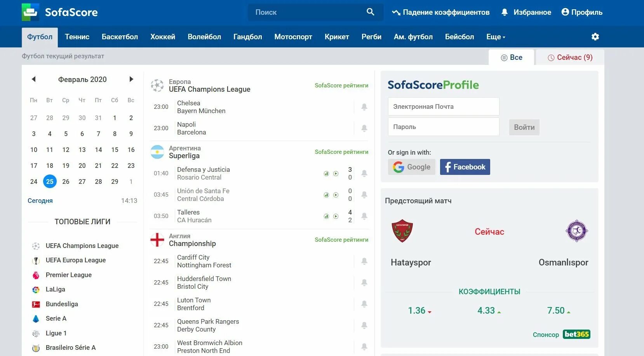Open the LaLiga icon in top leagues
This screenshot has width=644, height=356.
click(36, 290)
